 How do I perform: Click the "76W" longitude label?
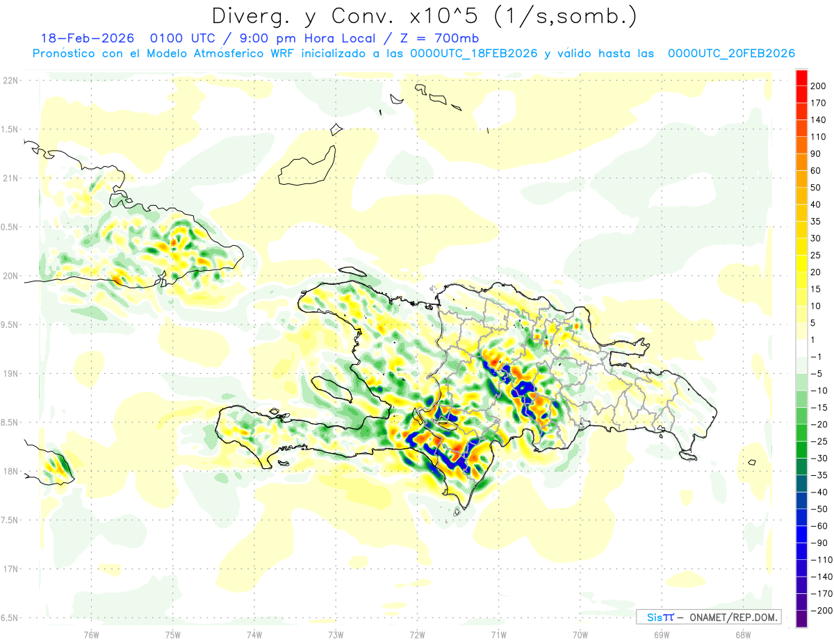pos(91,634)
